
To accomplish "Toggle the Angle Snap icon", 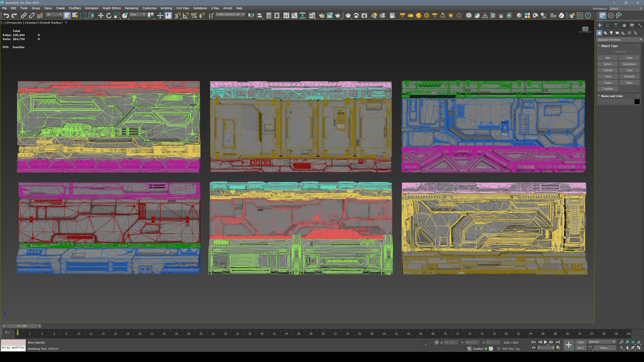I will pos(185,15).
